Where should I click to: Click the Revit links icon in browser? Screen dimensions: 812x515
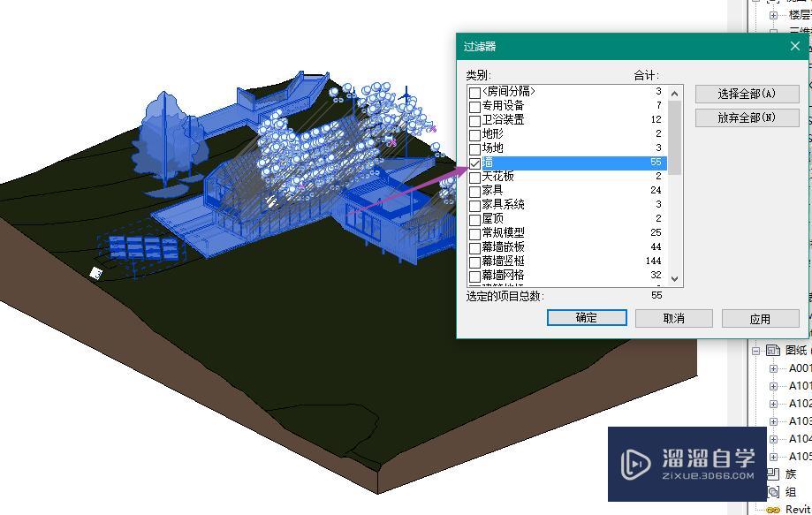click(773, 510)
